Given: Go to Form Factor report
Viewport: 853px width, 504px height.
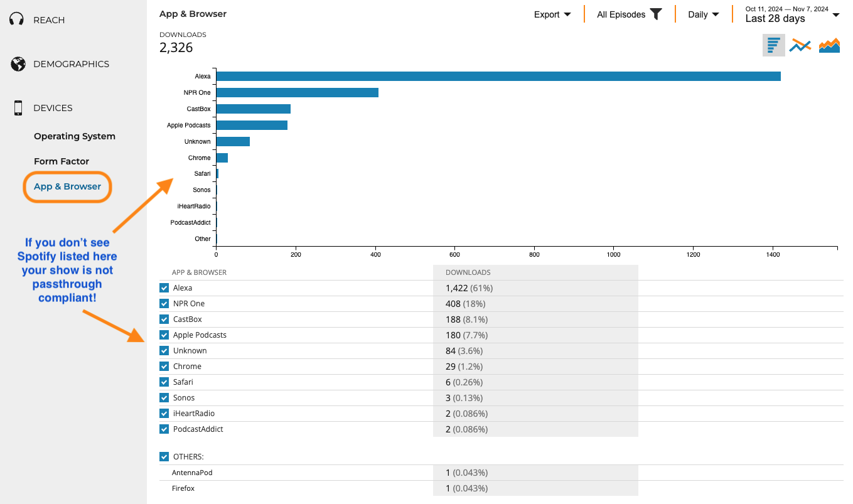Looking at the screenshot, I should tap(62, 161).
